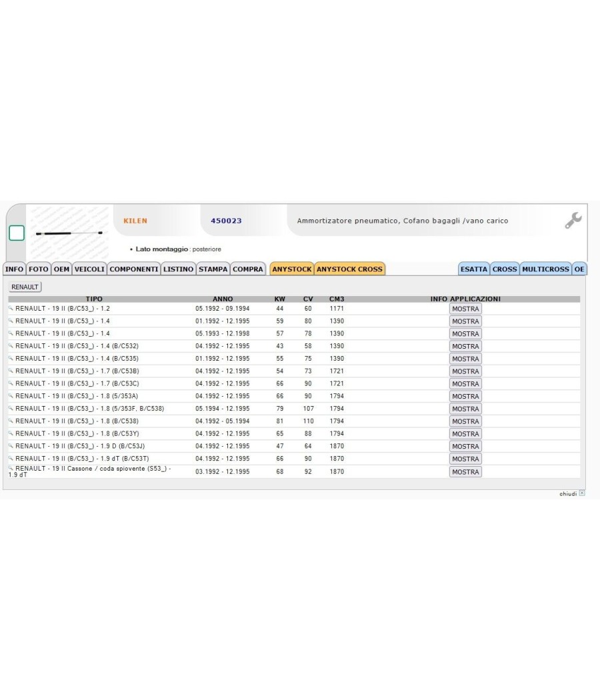Click magnifier icon beside 1.8 (B/C53Y)
600x700 pixels.
[11, 433]
